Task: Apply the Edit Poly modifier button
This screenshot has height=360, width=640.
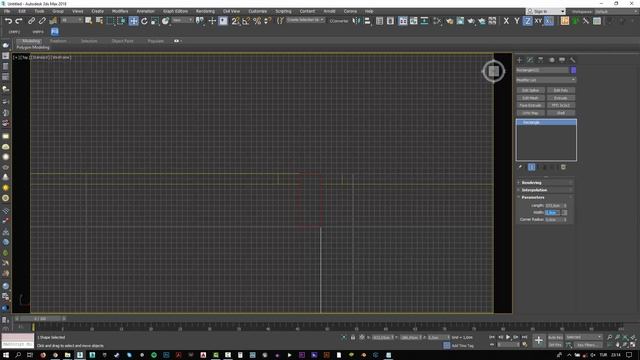Action: click(561, 90)
